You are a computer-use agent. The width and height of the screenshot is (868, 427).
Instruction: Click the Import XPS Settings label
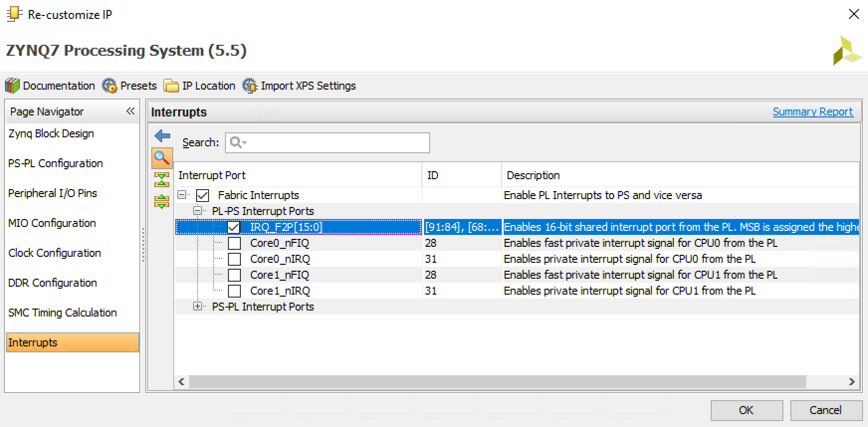tap(308, 86)
